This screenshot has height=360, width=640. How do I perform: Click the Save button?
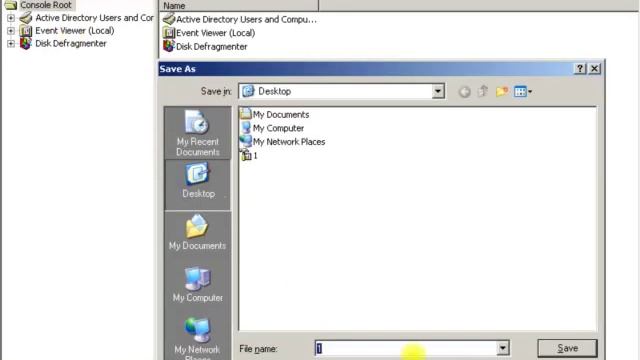(567, 348)
